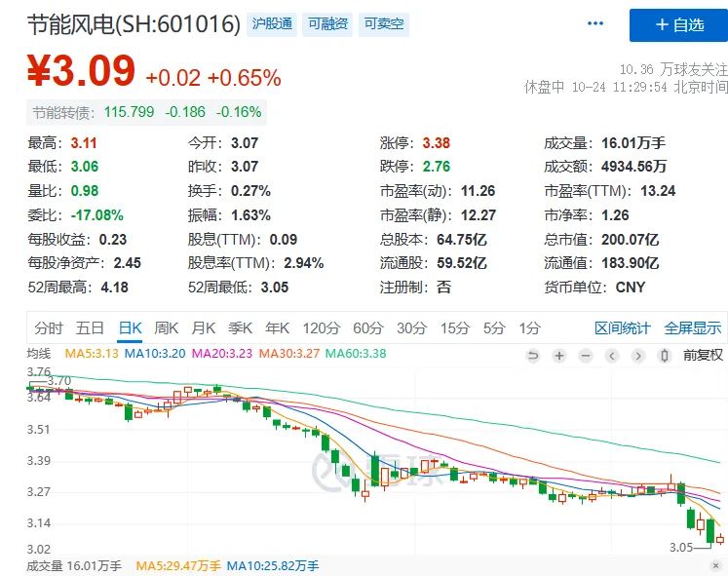This screenshot has width=728, height=576.
Task: Add stock to watchlist with 自选 button
Action: (678, 25)
